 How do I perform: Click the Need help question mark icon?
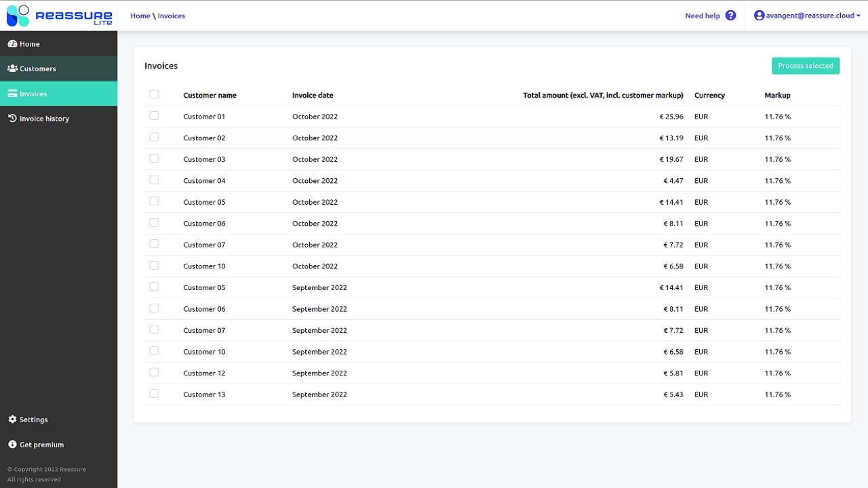[730, 16]
